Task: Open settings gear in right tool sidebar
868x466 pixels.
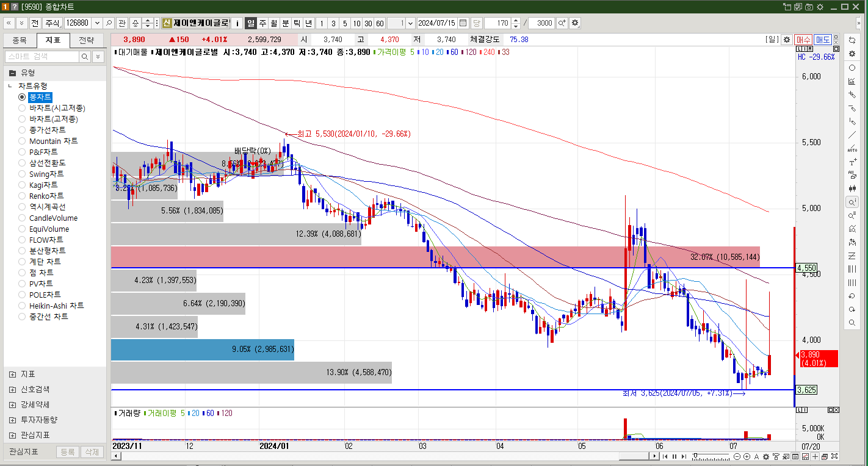Action: pyautogui.click(x=852, y=54)
